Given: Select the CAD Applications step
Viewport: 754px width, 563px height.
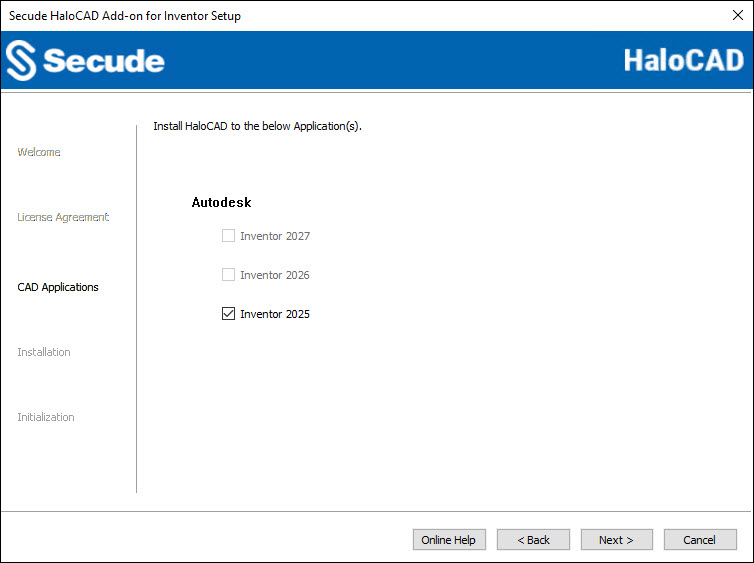Looking at the screenshot, I should (58, 287).
